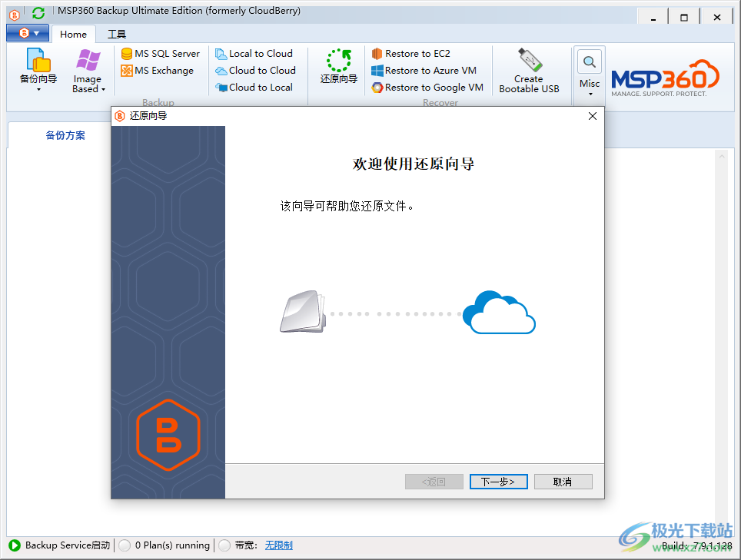Click the Cloud to Cloud backup icon

click(257, 70)
